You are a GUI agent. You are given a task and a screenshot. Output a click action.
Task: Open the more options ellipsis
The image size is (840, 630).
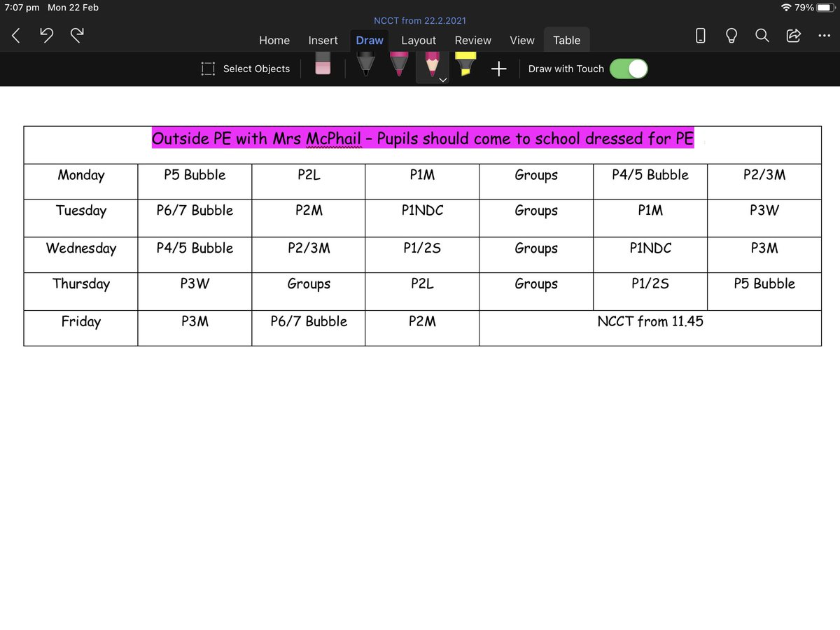[824, 36]
